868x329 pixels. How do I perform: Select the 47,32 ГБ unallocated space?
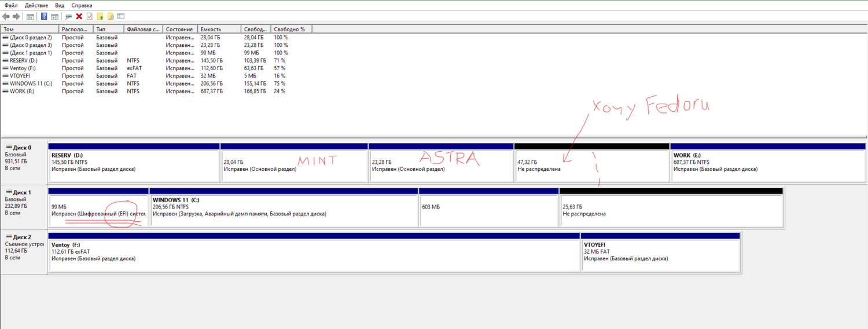[591, 163]
